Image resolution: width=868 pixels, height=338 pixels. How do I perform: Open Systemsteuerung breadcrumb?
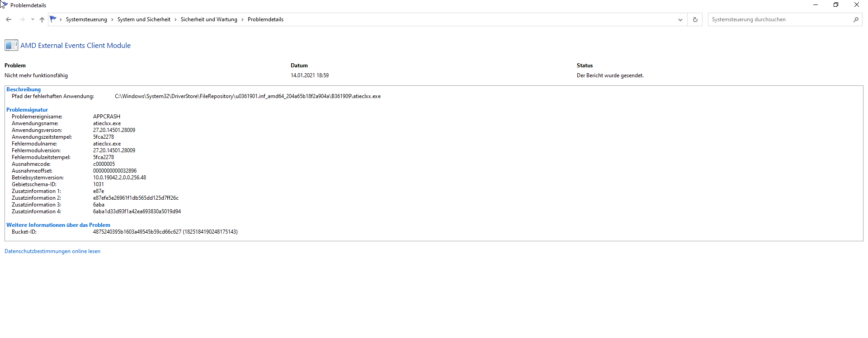pyautogui.click(x=86, y=19)
